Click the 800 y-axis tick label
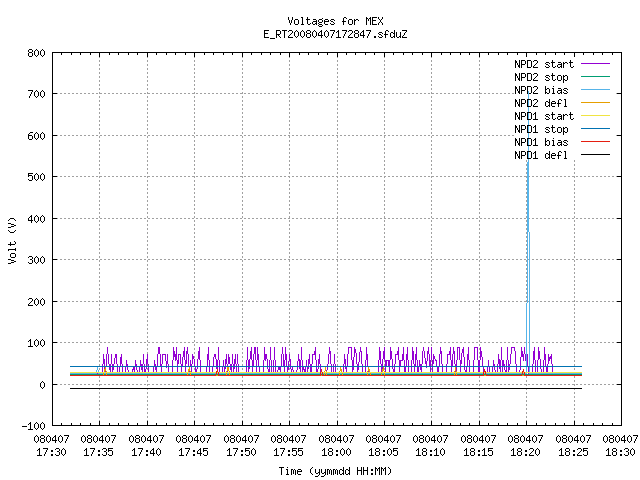Image resolution: width=640 pixels, height=480 pixels. tap(36, 53)
